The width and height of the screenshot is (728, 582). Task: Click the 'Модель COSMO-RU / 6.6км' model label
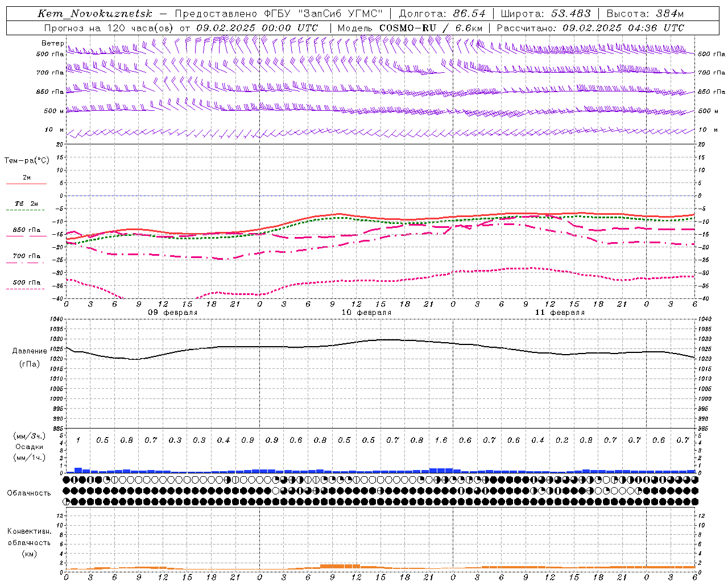click(410, 28)
